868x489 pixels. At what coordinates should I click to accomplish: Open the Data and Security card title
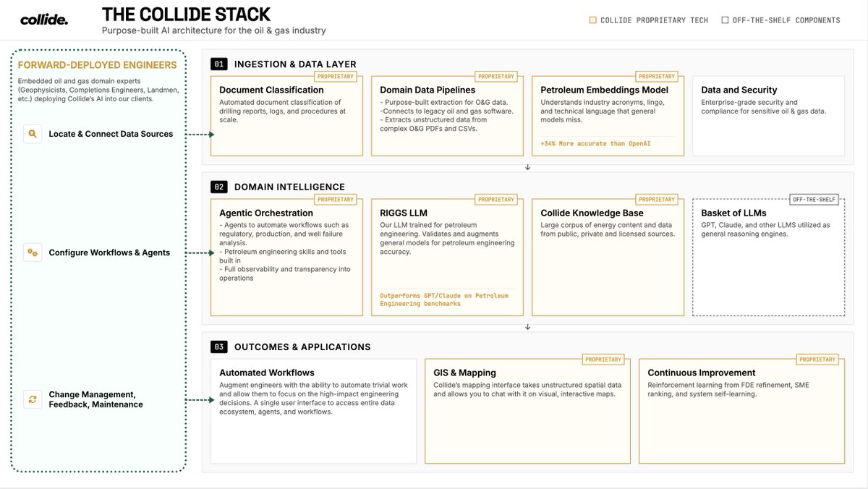click(x=739, y=90)
